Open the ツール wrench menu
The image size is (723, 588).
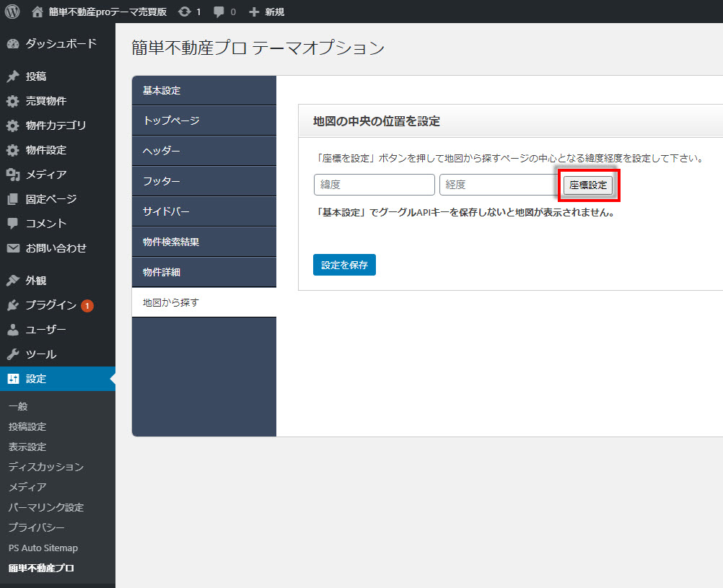pos(40,354)
